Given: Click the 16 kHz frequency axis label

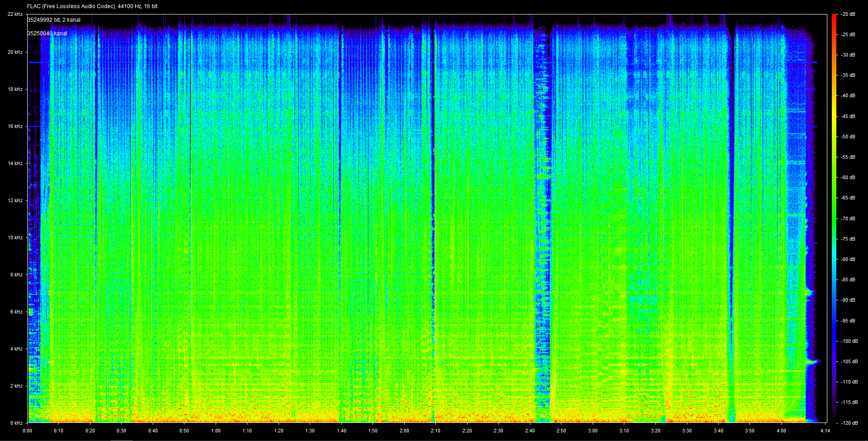Looking at the screenshot, I should coord(15,127).
